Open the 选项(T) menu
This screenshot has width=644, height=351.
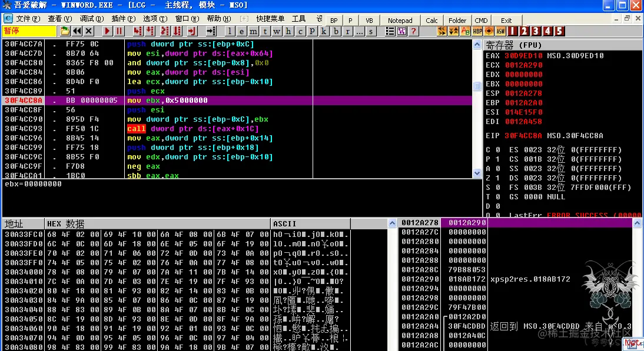tap(155, 19)
